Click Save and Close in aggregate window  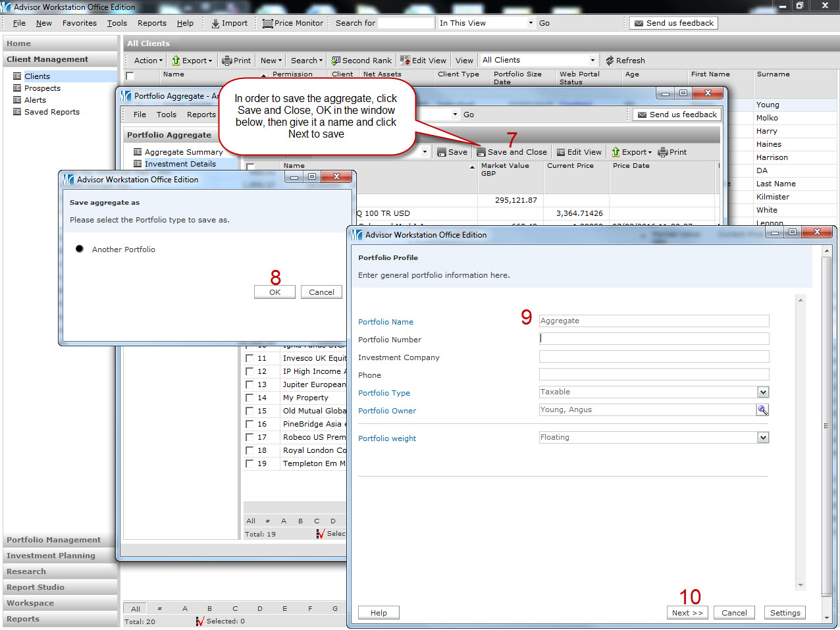[x=512, y=152]
